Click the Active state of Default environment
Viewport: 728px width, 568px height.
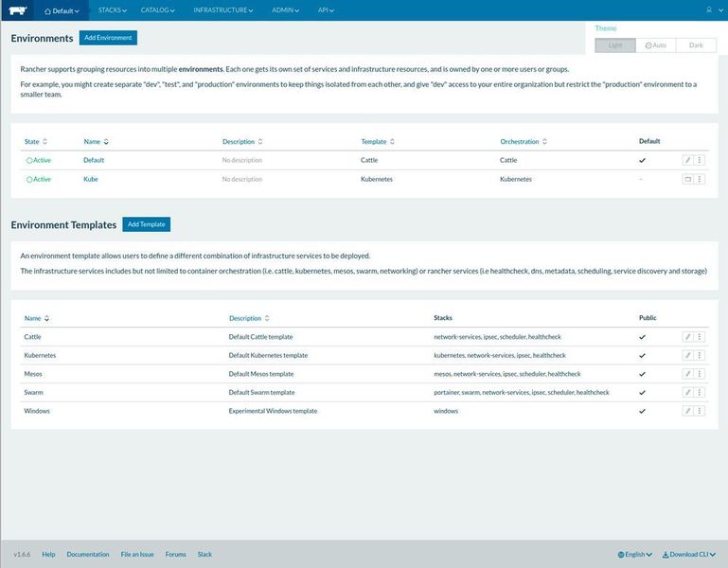[39, 160]
